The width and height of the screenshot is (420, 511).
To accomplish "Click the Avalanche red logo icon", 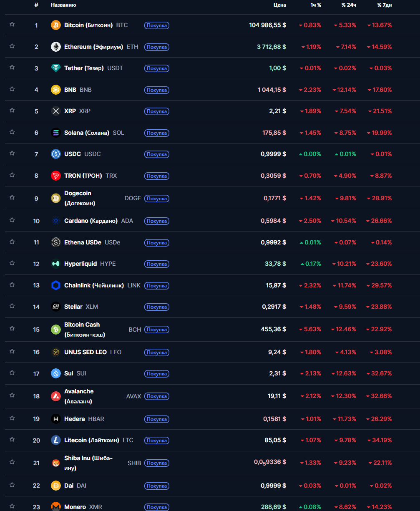I will (55, 396).
